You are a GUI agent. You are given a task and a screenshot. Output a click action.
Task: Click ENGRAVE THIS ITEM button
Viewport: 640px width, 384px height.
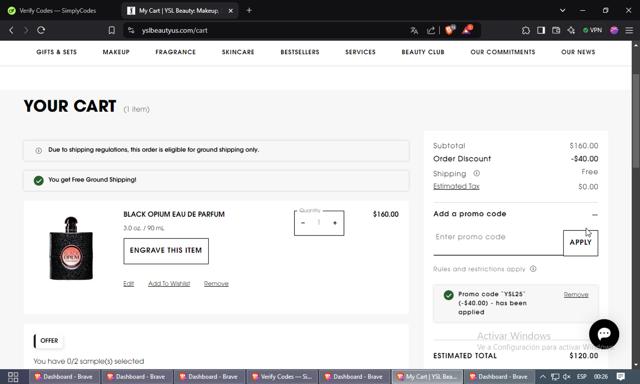(166, 251)
